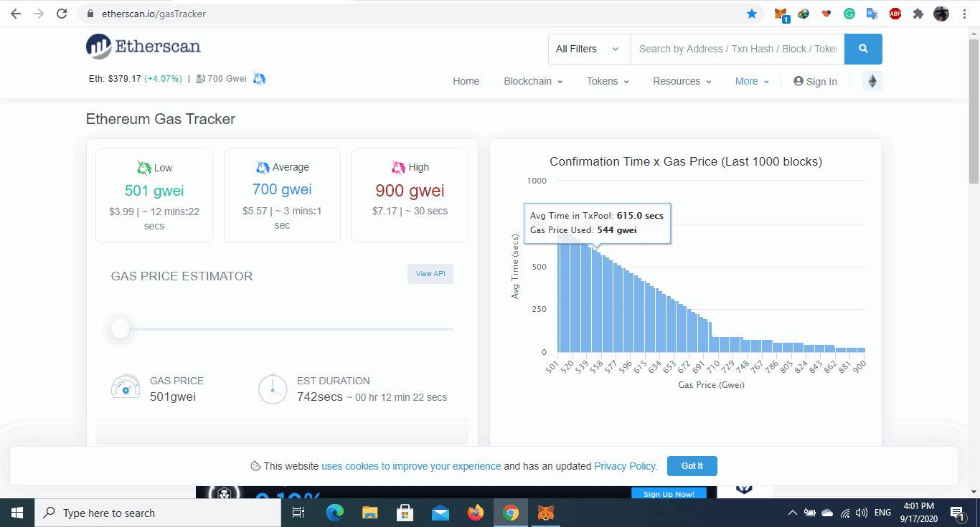
Task: Open the Chrome profile avatar
Action: click(x=941, y=14)
